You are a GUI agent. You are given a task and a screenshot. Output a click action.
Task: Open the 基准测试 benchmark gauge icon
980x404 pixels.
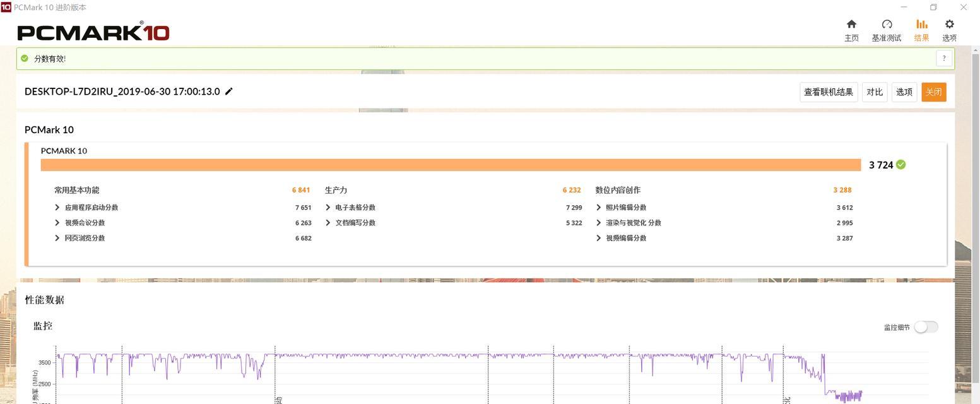(887, 24)
